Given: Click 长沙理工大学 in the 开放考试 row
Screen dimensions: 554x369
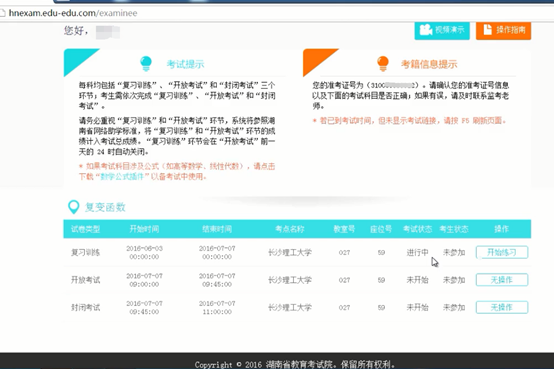Looking at the screenshot, I should [x=290, y=280].
